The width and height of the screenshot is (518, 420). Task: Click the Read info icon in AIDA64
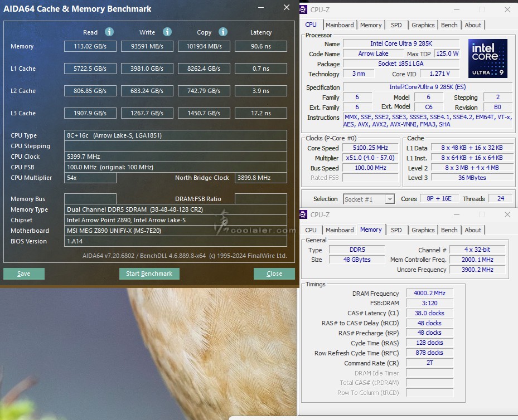point(109,32)
